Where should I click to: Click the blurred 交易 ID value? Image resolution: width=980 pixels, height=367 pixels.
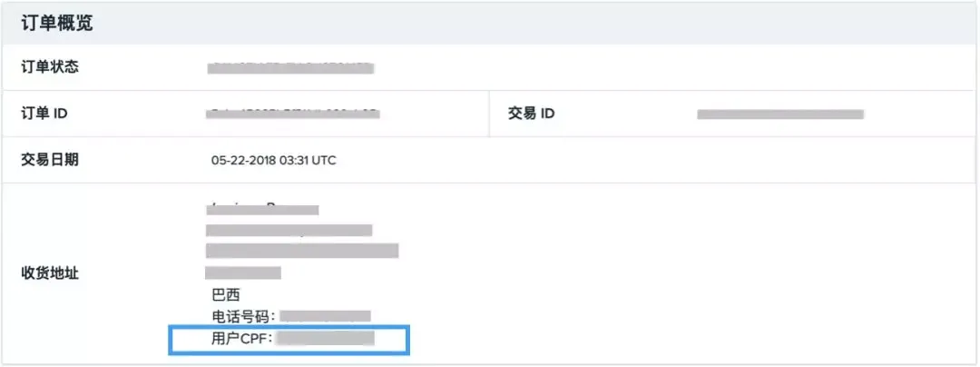(x=779, y=114)
